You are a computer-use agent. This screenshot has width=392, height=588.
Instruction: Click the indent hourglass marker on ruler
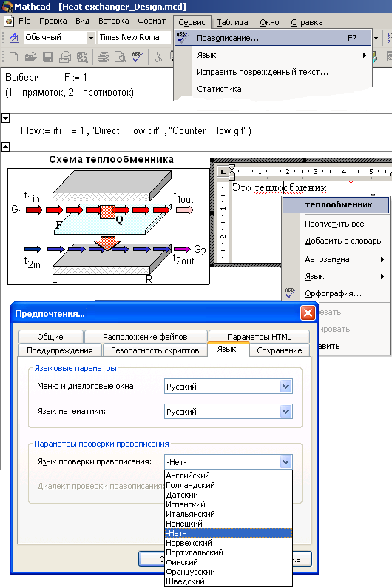click(x=232, y=172)
